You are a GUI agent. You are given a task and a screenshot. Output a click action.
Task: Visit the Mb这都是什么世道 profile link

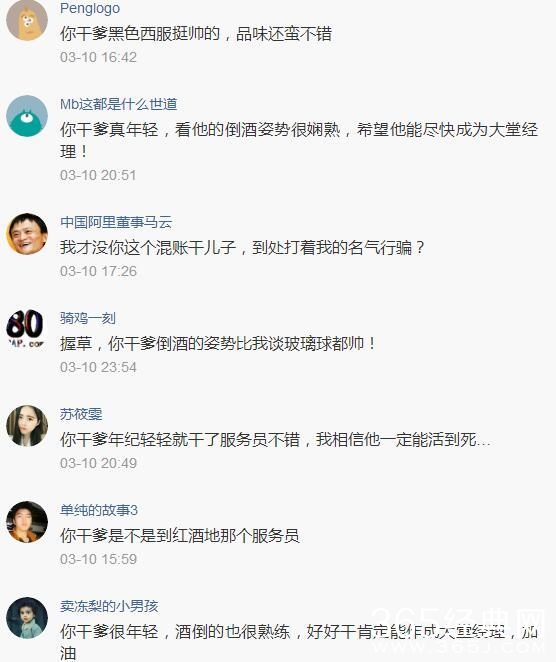[x=119, y=104]
